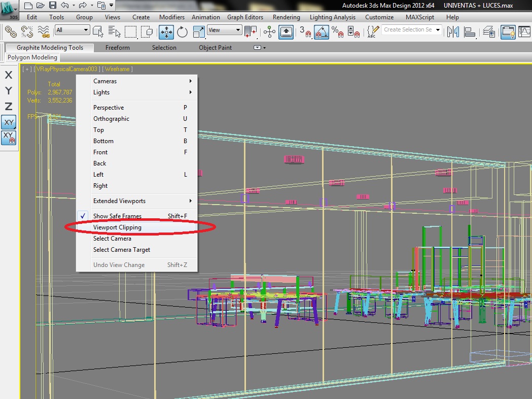Choose the Rectangular Selection Region icon
Screen dimensions: 532x399
click(x=130, y=32)
